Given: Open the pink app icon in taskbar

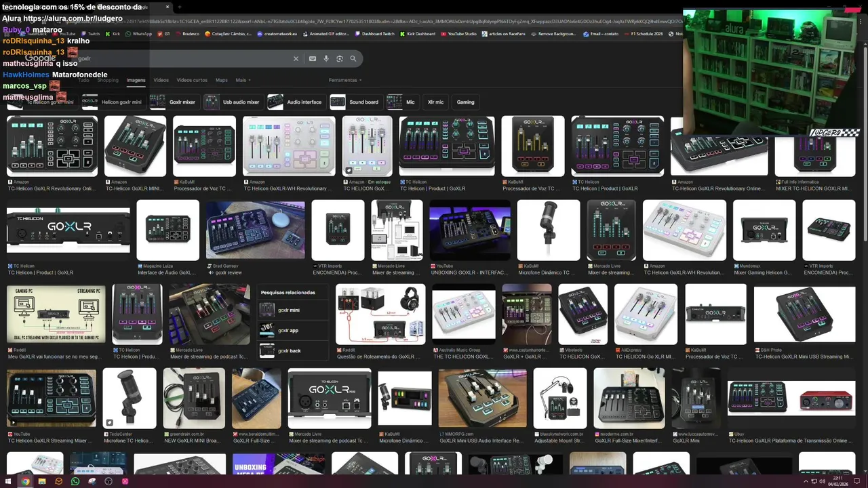Looking at the screenshot, I should click(125, 481).
